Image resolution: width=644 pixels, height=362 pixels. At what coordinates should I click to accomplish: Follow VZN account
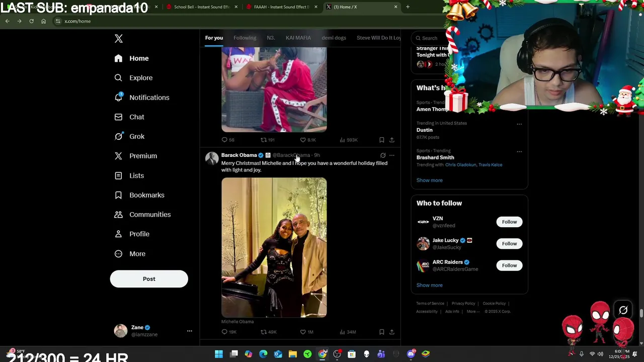coord(509,222)
